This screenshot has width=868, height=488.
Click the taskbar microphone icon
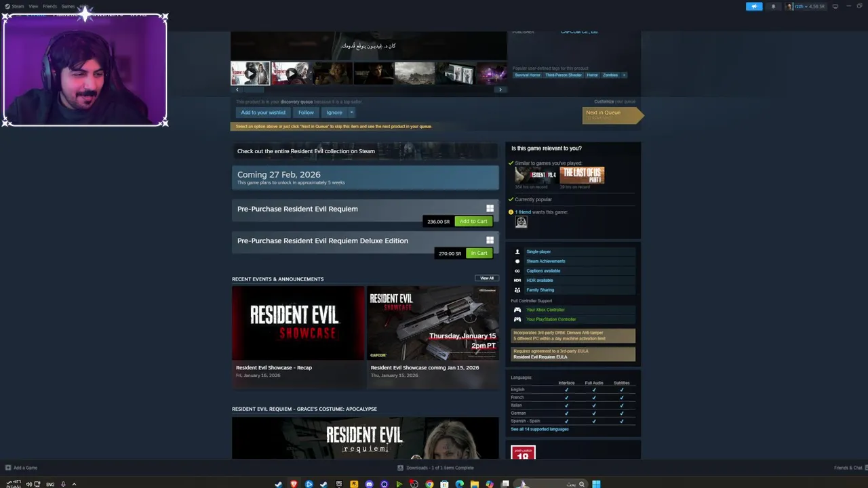click(63, 484)
